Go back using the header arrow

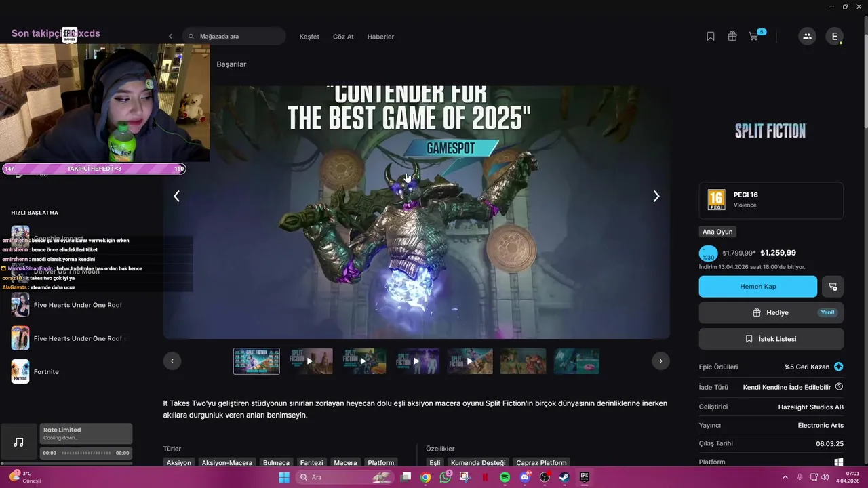pos(170,37)
